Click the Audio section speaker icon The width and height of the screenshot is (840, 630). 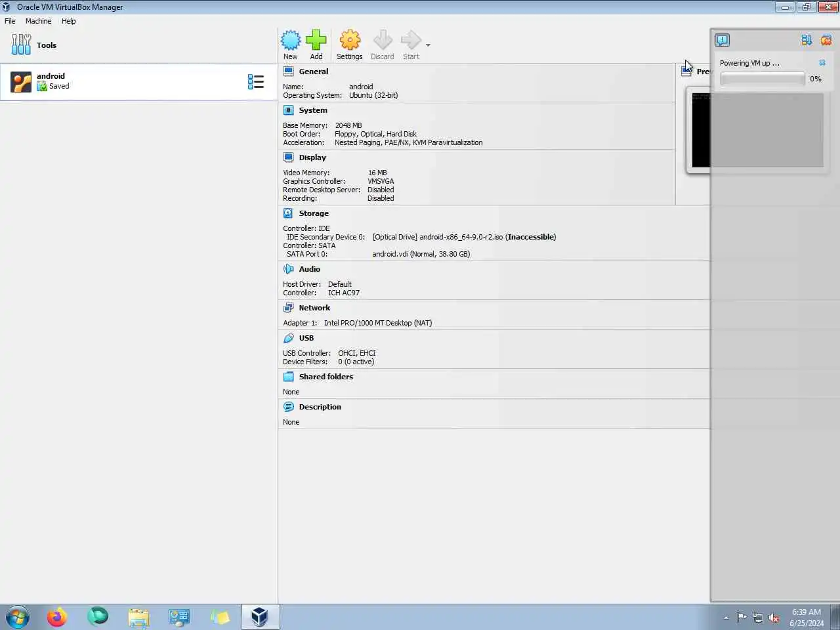288,269
